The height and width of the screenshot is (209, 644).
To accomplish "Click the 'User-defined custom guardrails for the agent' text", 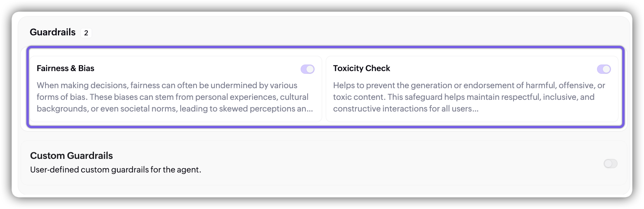I will pyautogui.click(x=115, y=170).
